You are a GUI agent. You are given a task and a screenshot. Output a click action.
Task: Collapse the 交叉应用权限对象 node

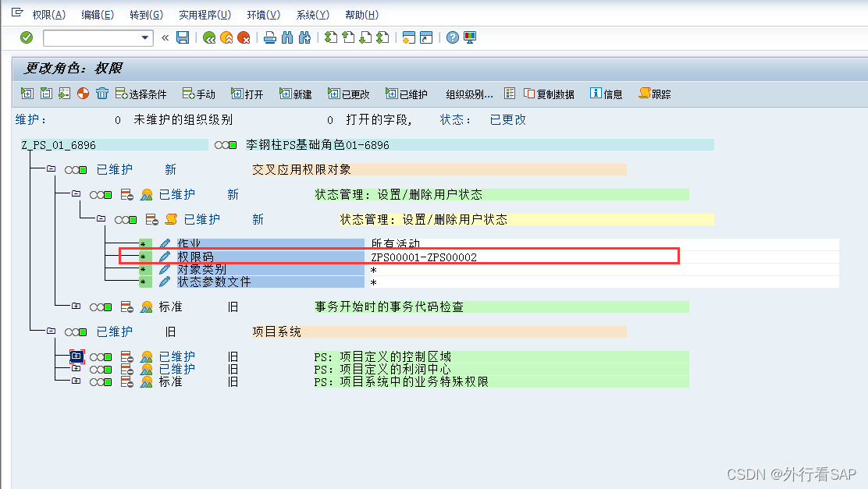point(51,168)
